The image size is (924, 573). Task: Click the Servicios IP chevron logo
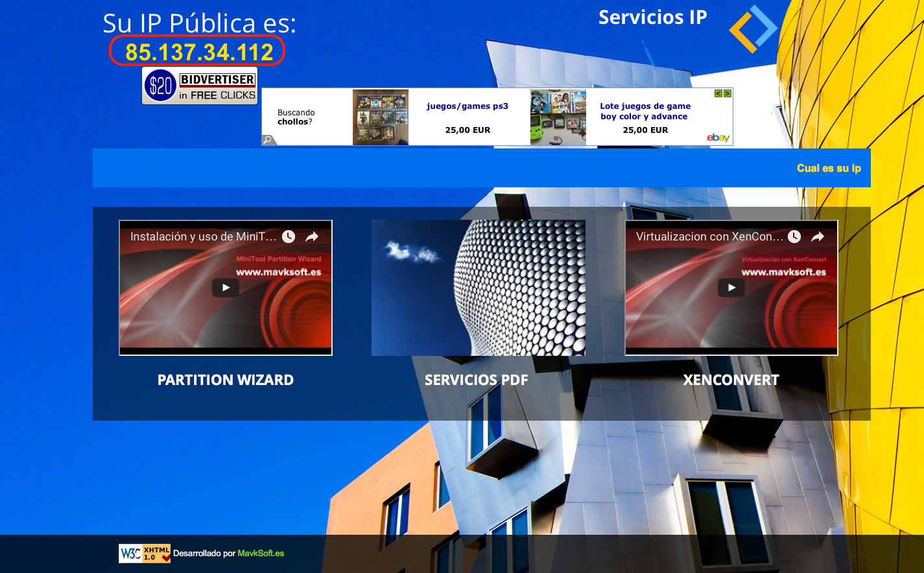[x=753, y=29]
